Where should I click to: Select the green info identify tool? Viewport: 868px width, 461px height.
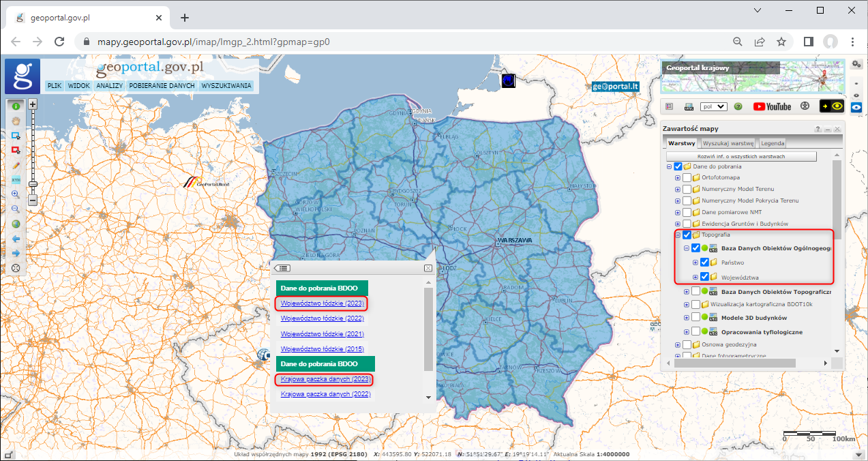[x=15, y=105]
